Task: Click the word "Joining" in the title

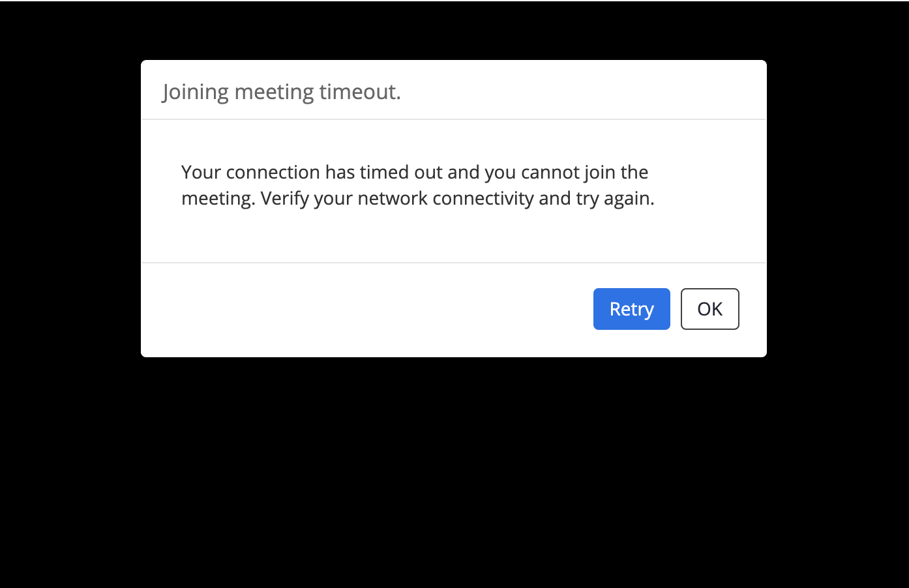Action: [x=196, y=92]
